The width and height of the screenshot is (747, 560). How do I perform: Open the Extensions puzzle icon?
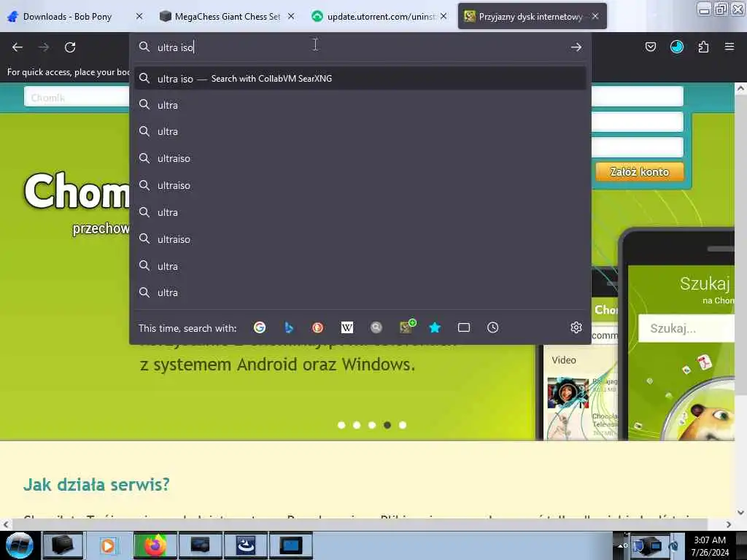(x=703, y=47)
